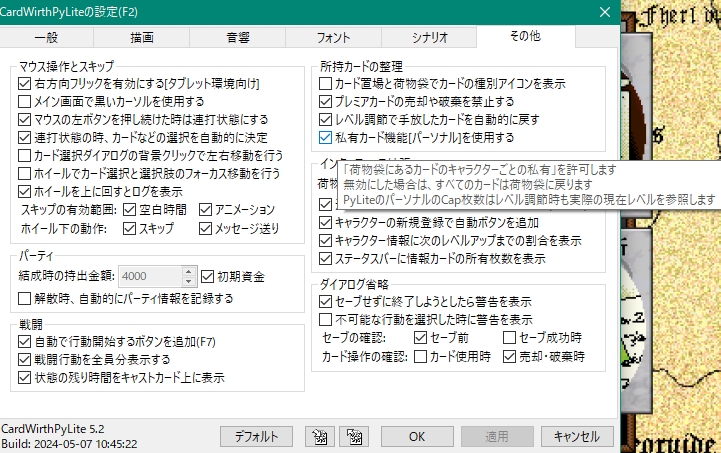Uncheck 自動で行動開始するボタンを追加(F7)
This screenshot has height=453, width=721.
(x=25, y=341)
